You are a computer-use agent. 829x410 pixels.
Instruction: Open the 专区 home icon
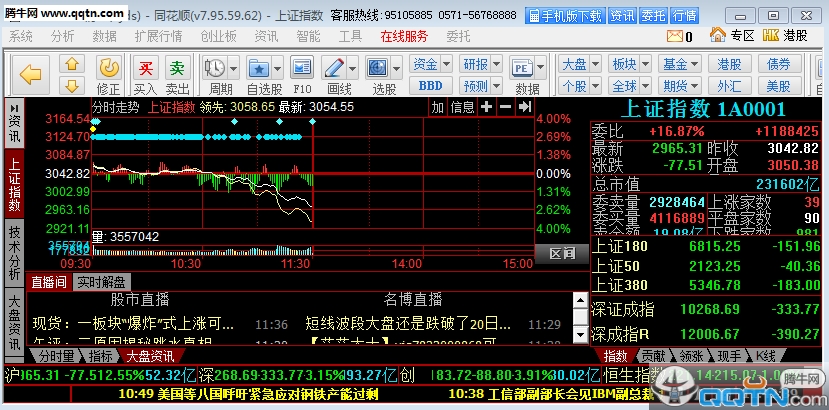click(717, 35)
